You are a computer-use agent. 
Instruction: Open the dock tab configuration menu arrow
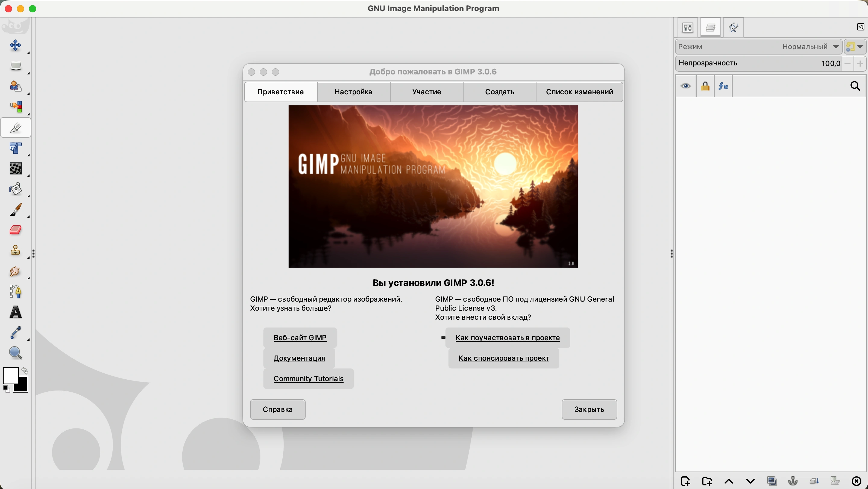(x=860, y=27)
